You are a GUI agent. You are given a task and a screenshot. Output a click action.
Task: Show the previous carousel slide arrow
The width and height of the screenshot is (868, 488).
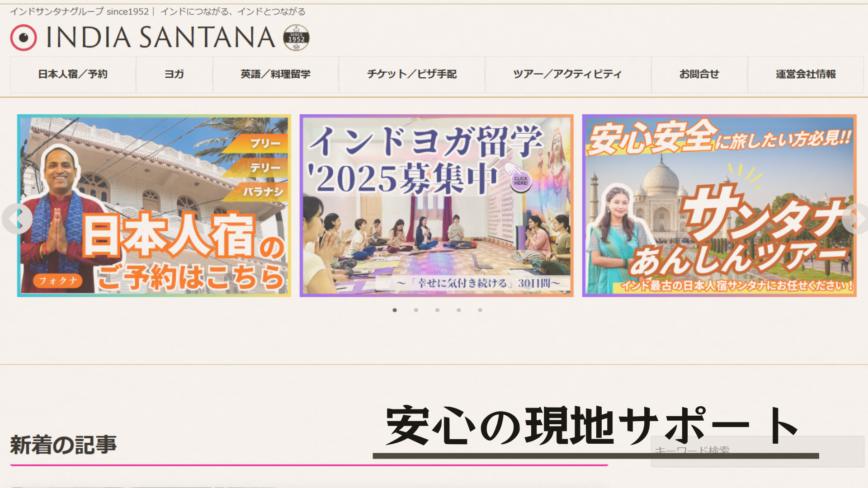[x=17, y=219]
